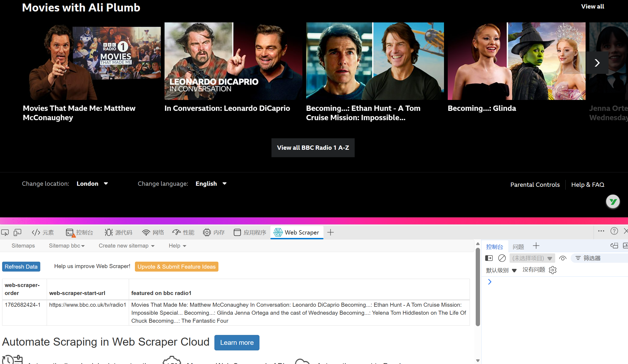Click View all BBC Radio 1 A-Z
Screen dimensions: 628x364
pos(313,148)
